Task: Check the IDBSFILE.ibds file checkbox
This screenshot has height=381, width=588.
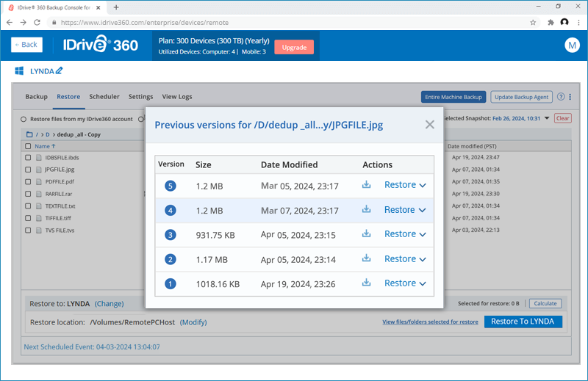Action: (29, 158)
